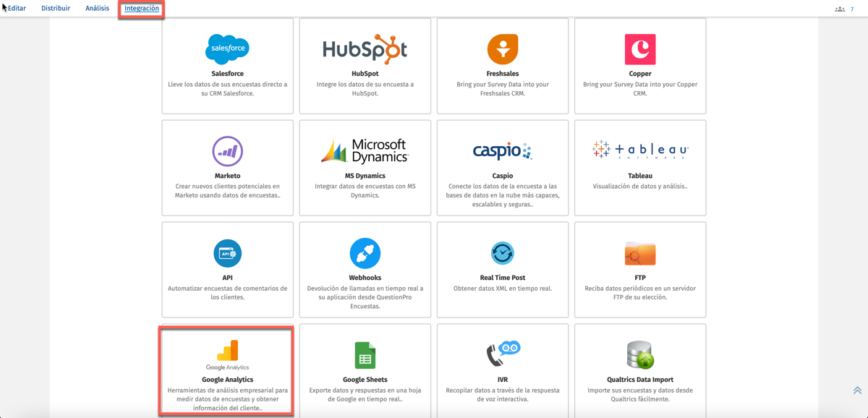Open the Salesforce integration

[227, 66]
